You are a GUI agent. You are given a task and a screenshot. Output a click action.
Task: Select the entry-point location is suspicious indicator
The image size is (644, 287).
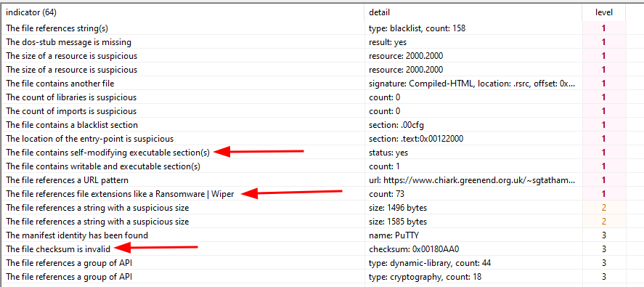tap(89, 139)
